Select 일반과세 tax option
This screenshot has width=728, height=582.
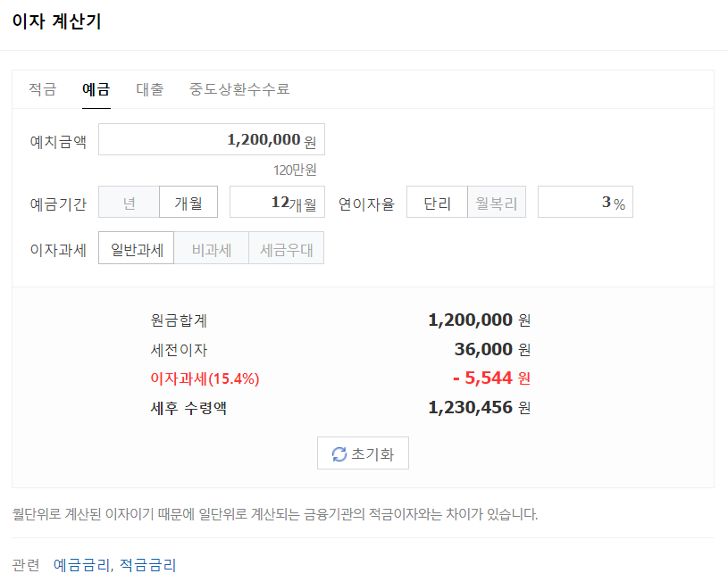pos(135,247)
